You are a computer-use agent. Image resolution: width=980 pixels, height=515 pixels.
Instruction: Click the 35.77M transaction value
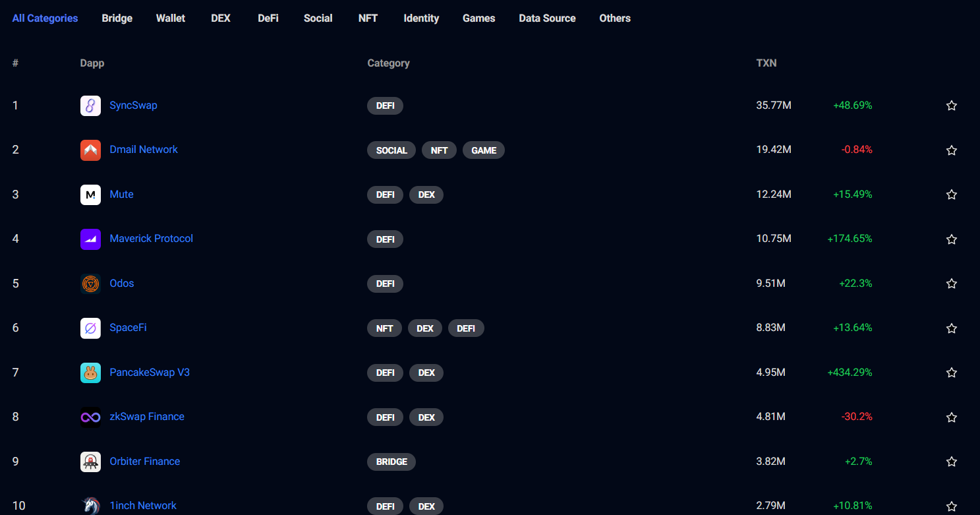(774, 106)
